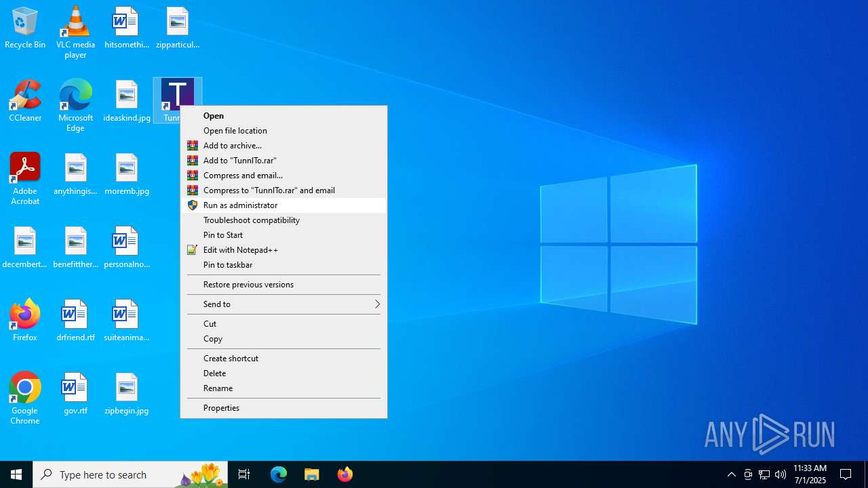Select the drfriend.rtf document icon

[x=75, y=321]
